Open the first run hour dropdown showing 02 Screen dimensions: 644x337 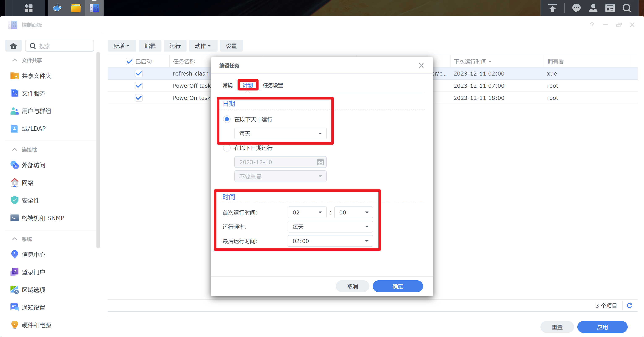pyautogui.click(x=307, y=212)
